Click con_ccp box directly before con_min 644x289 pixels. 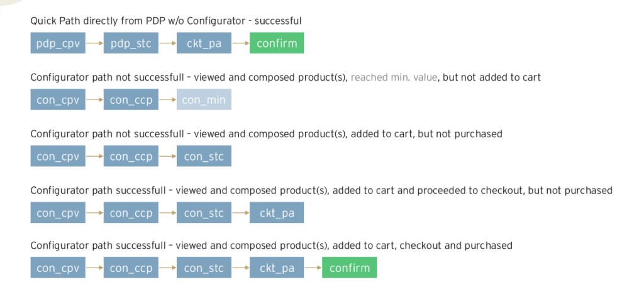click(131, 100)
